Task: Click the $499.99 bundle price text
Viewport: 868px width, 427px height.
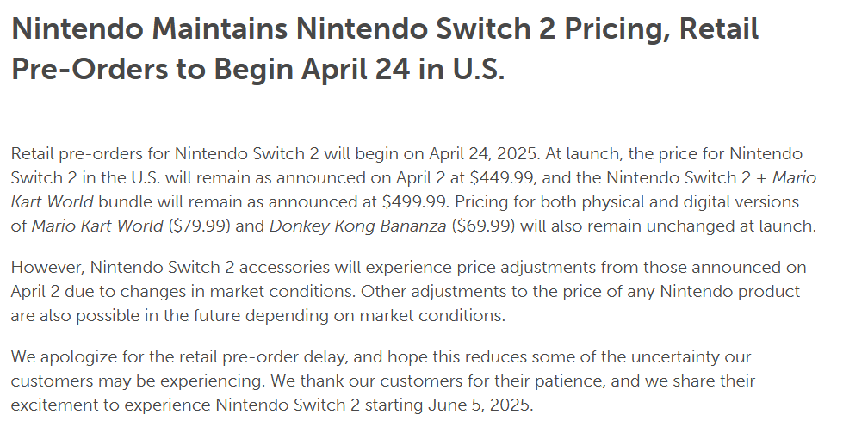Action: coord(414,202)
